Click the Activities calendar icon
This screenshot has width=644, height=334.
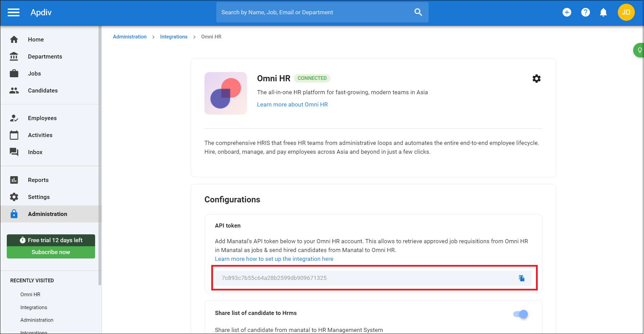14,135
